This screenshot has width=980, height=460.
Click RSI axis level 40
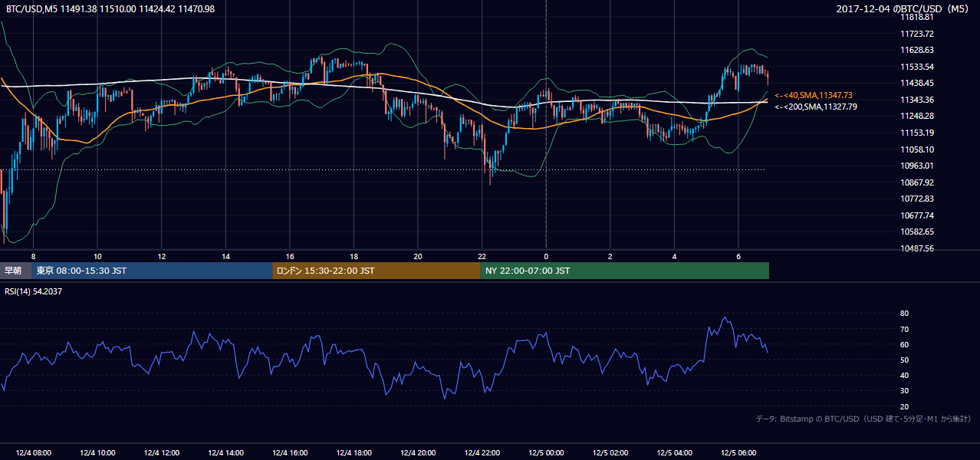(904, 376)
